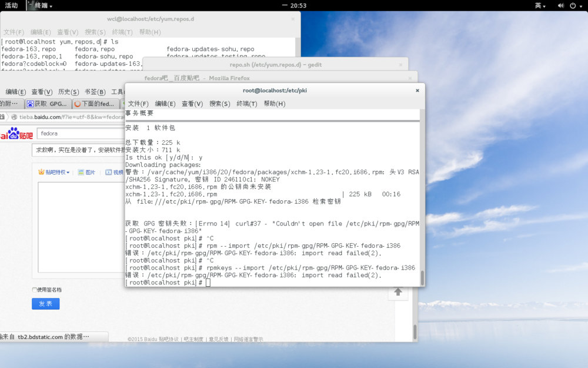Open the 贴吧协议 footer link

168,339
